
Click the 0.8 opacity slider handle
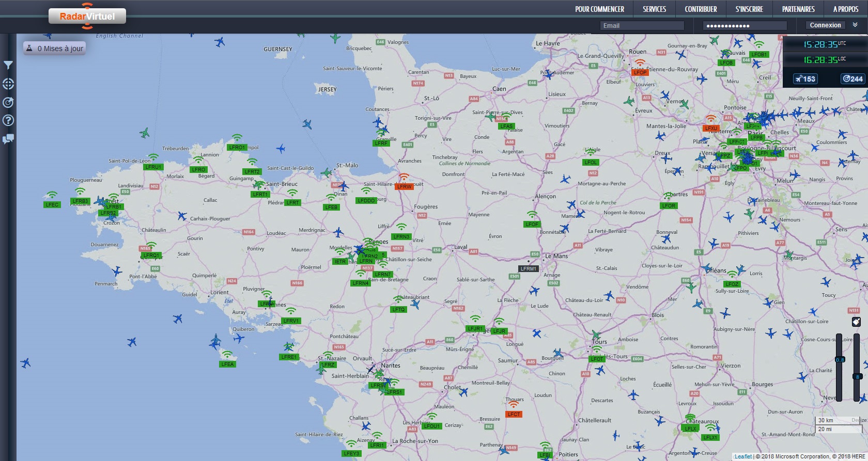click(840, 360)
